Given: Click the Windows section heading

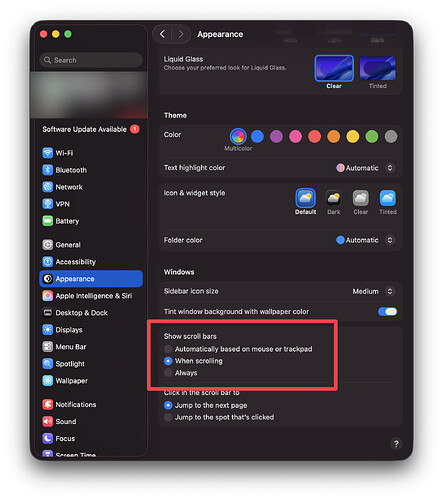Looking at the screenshot, I should (x=179, y=272).
